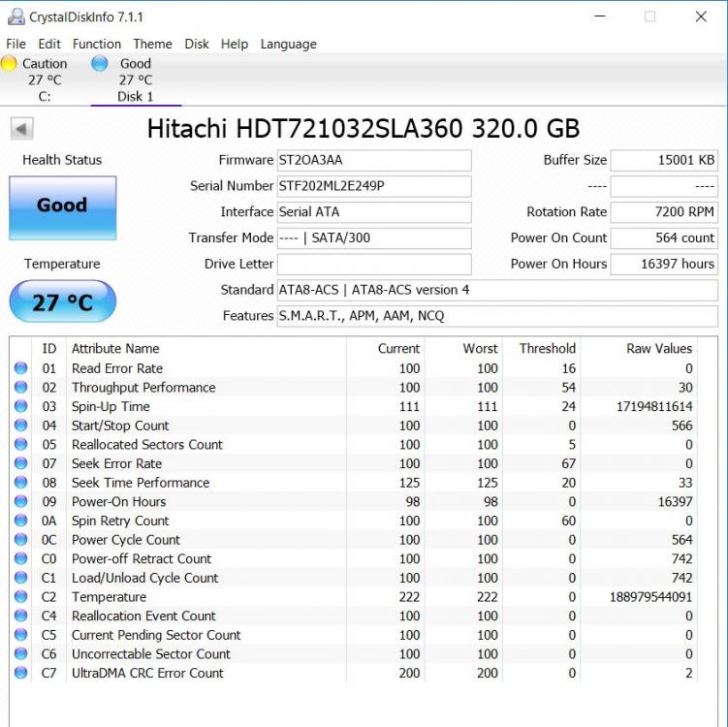Select the blue Good status orb for Disk 1
Screen dimensions: 728x727
[x=100, y=64]
